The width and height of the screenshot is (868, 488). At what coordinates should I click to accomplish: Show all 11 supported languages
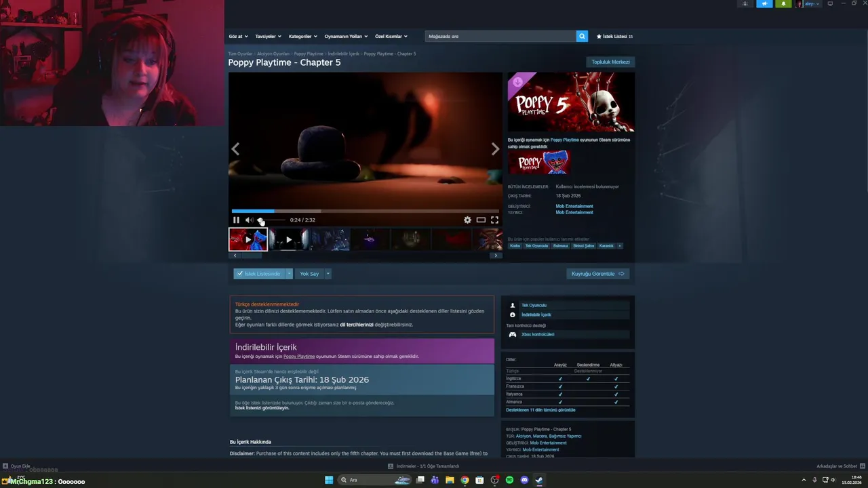point(540,410)
